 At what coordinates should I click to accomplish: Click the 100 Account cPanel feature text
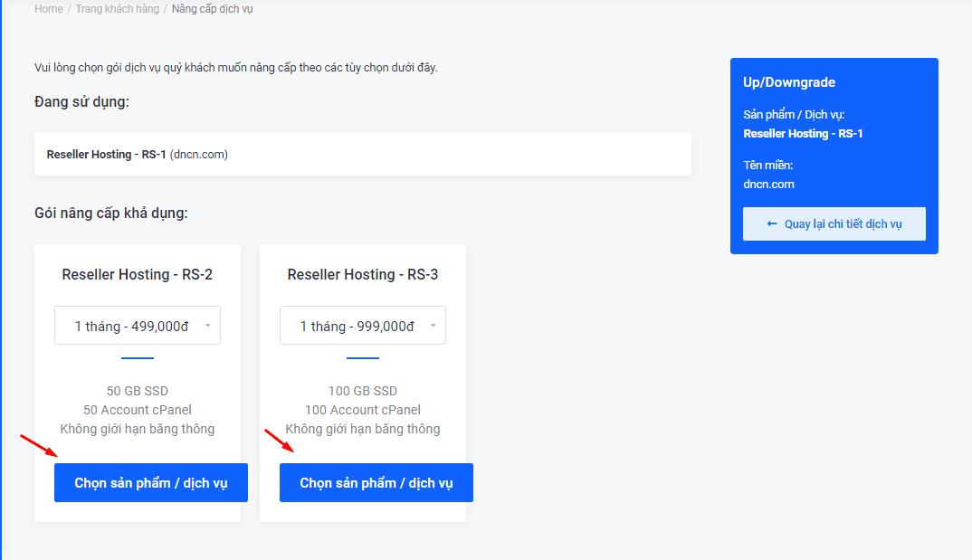pyautogui.click(x=362, y=410)
